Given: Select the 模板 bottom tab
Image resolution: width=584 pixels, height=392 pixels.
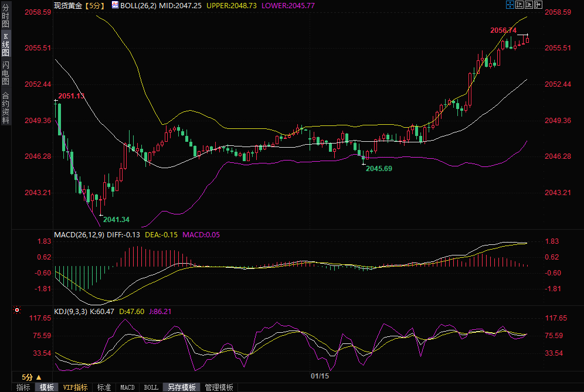Looking at the screenshot, I should pyautogui.click(x=47, y=387).
